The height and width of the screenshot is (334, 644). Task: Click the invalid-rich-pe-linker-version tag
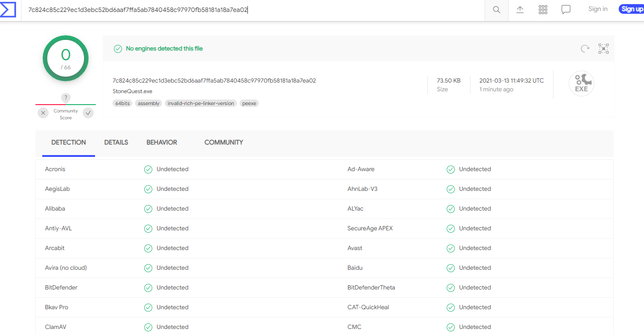201,104
